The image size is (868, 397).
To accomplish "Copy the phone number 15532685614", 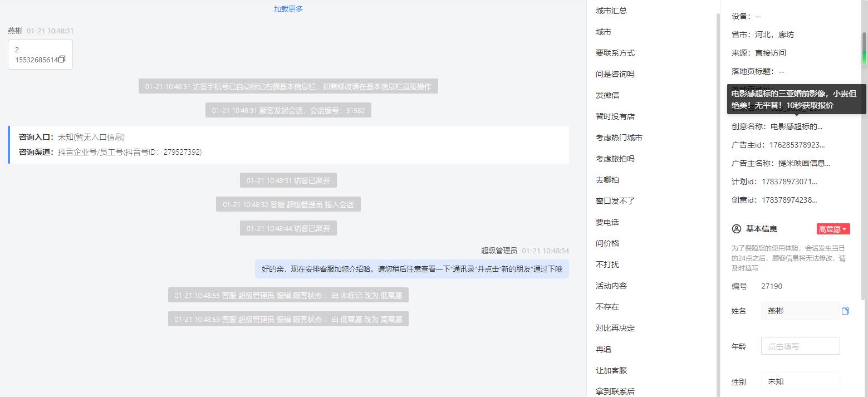I will [x=62, y=60].
